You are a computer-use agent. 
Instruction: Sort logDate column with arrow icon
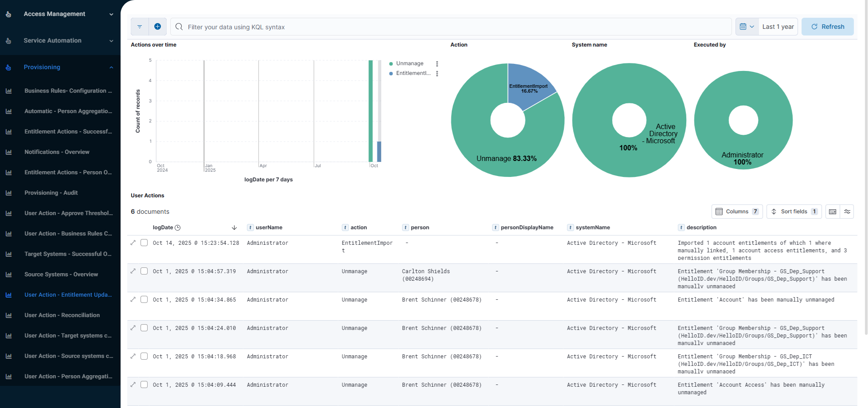pyautogui.click(x=234, y=228)
